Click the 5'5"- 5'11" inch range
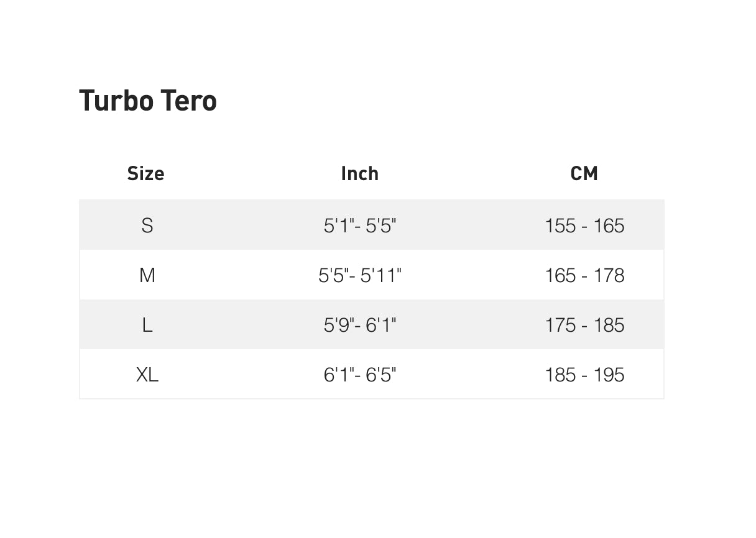This screenshot has width=756, height=538. [x=359, y=275]
